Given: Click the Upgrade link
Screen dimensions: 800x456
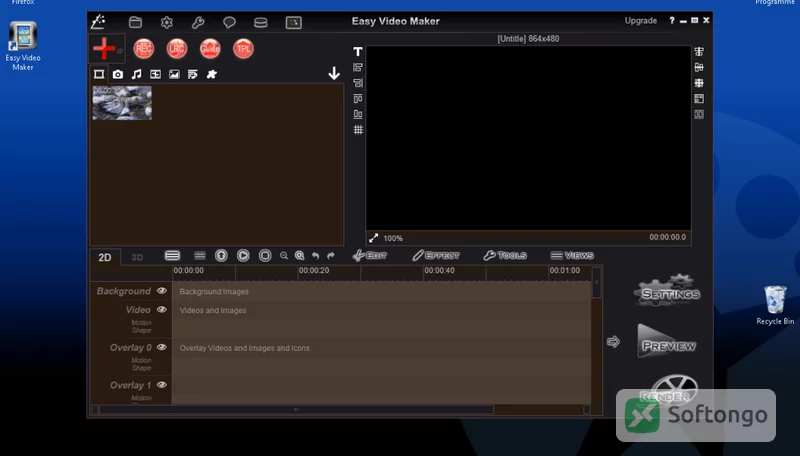Looking at the screenshot, I should (x=641, y=21).
